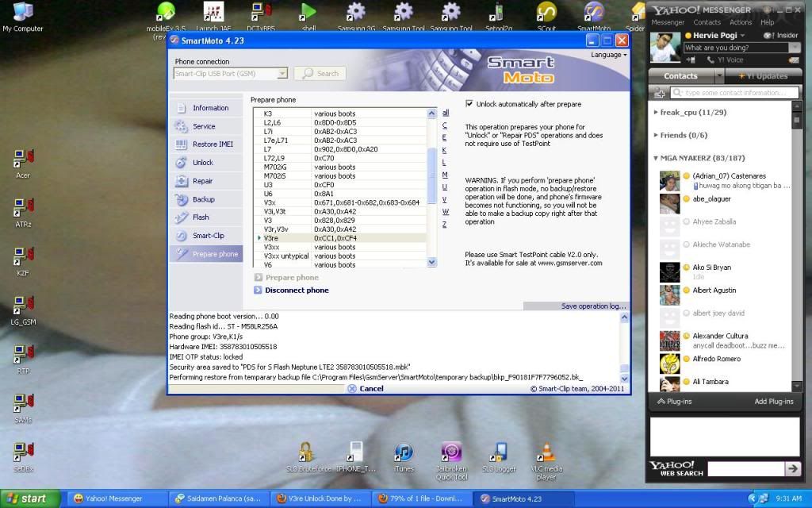Viewport: 812px width, 508px height.
Task: Focus the contact search field in Messenger
Action: click(735, 93)
